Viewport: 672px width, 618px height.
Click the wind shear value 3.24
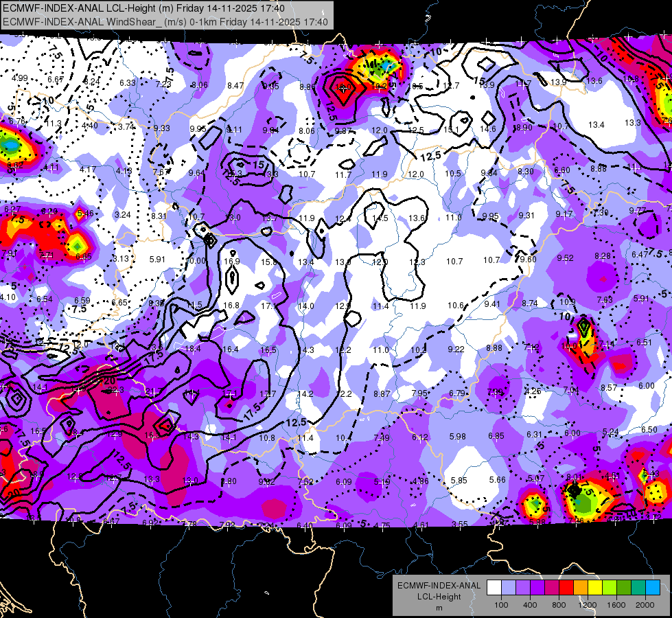(x=123, y=214)
